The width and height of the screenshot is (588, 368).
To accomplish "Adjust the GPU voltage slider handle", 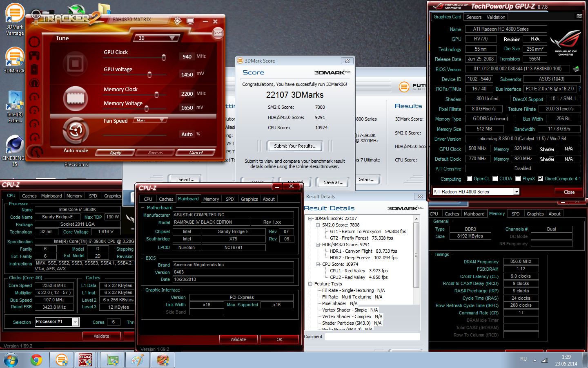I will pos(149,75).
